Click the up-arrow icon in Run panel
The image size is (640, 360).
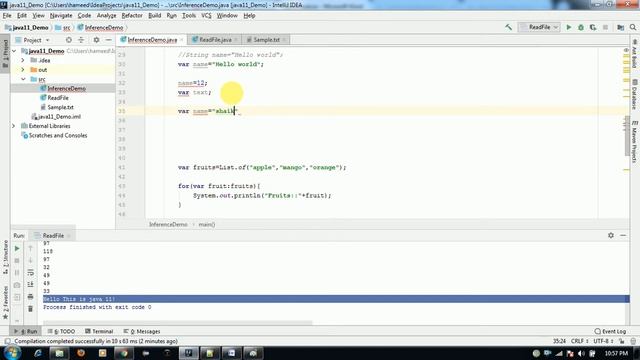pos(30,248)
